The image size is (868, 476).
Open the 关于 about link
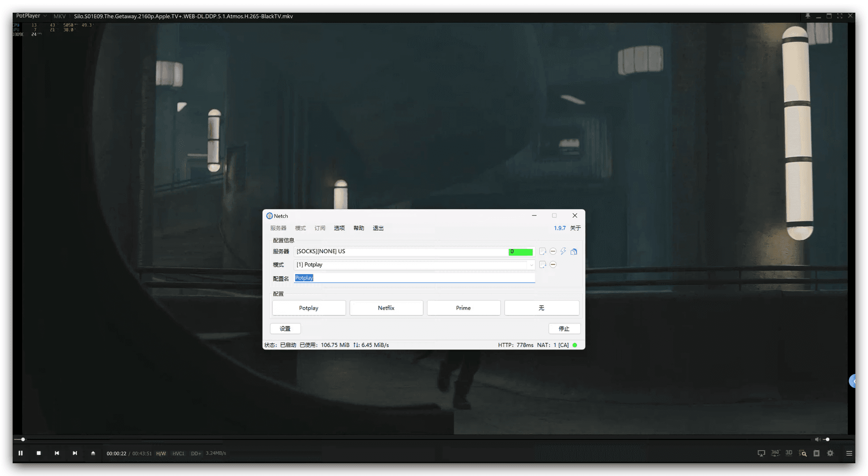pyautogui.click(x=576, y=228)
